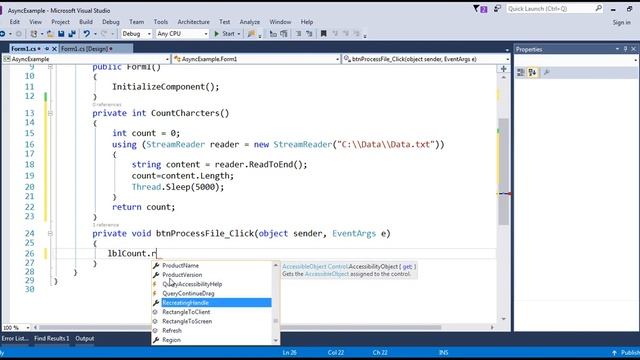Viewport: 640px width, 360px height.
Task: Open the Find Results 1 tab
Action: pyautogui.click(x=52, y=338)
